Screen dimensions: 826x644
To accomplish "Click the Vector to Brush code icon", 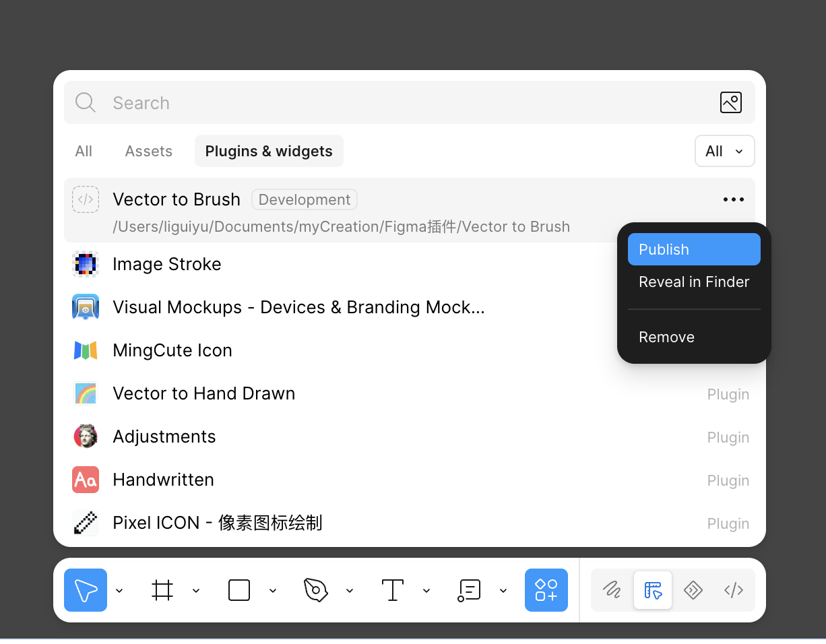I will click(x=86, y=199).
